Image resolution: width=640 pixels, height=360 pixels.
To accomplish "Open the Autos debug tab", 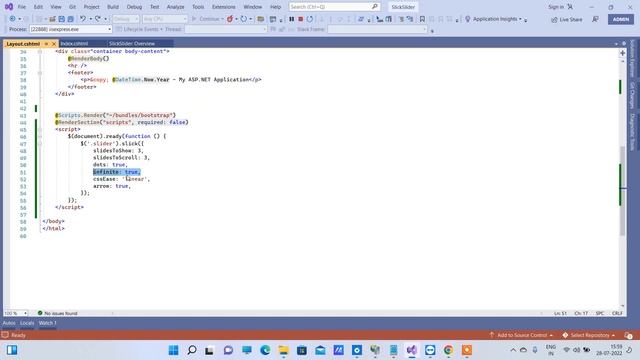I will point(9,323).
